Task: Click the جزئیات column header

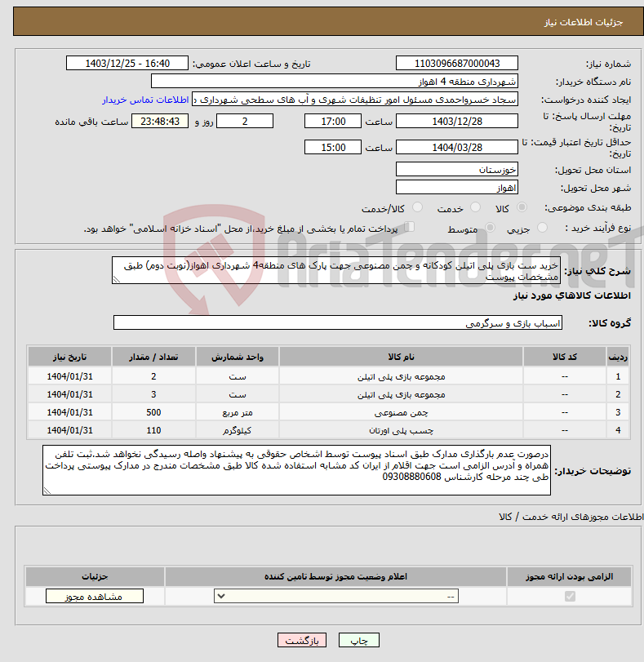Action: [95, 576]
